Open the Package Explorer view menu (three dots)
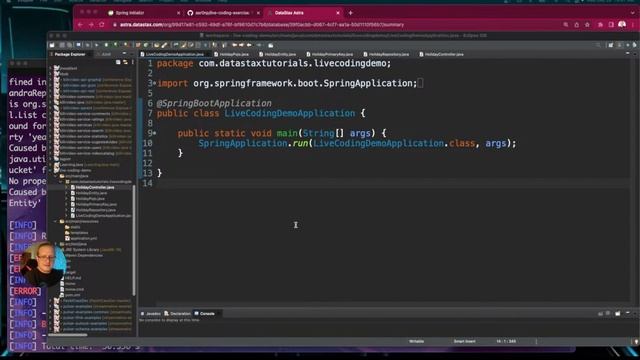The height and width of the screenshot is (360, 640). point(133,62)
